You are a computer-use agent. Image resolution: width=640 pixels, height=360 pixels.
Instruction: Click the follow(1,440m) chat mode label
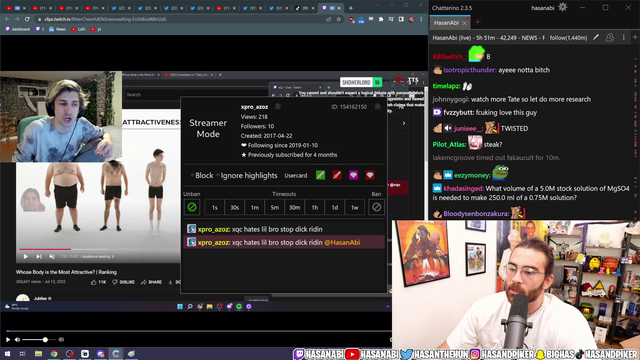pyautogui.click(x=568, y=38)
